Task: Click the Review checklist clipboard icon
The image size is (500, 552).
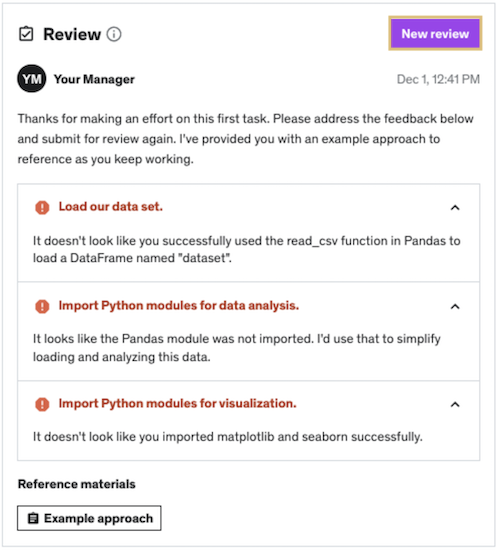Action: [26, 34]
